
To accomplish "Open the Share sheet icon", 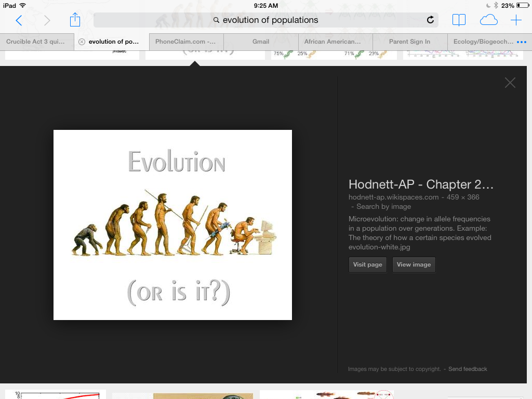I will coord(75,20).
